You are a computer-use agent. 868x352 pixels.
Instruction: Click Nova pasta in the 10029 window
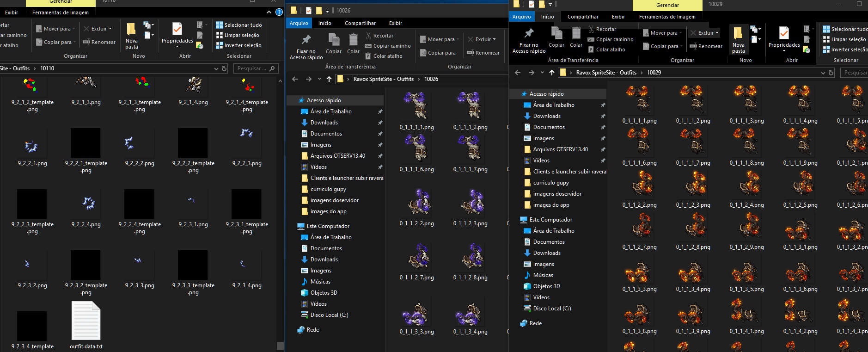click(739, 40)
